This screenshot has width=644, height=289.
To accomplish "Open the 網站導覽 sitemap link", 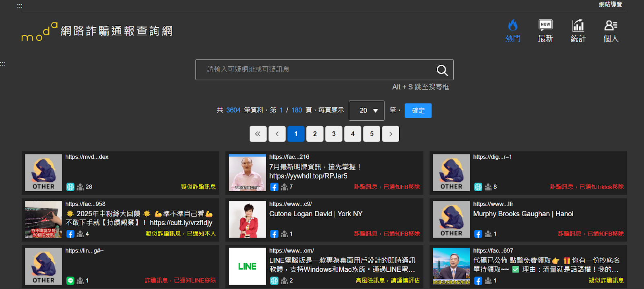I will [610, 4].
